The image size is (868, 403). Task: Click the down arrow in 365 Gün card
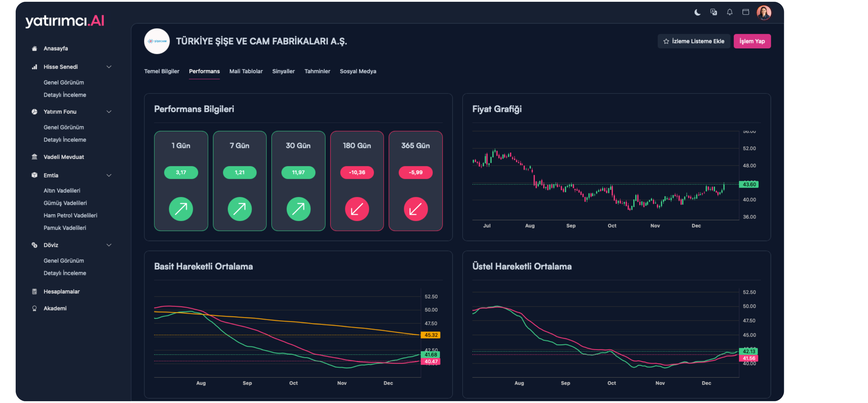[416, 209]
